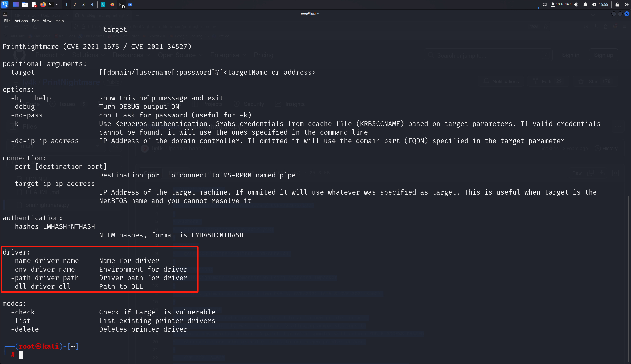Screen dimensions: 631x364
Task: Click the Help menu item
Action: pyautogui.click(x=60, y=21)
